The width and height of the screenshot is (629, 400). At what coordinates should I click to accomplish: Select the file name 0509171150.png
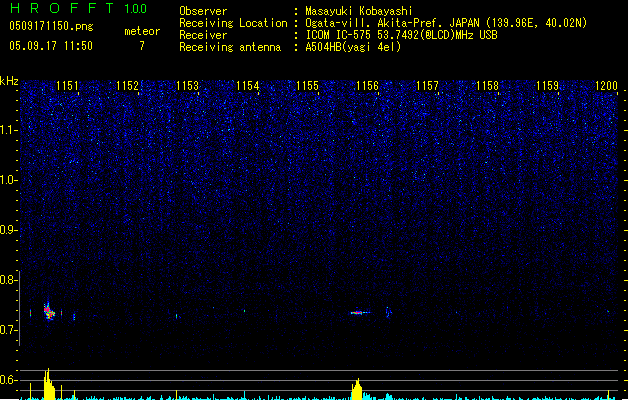(x=51, y=26)
